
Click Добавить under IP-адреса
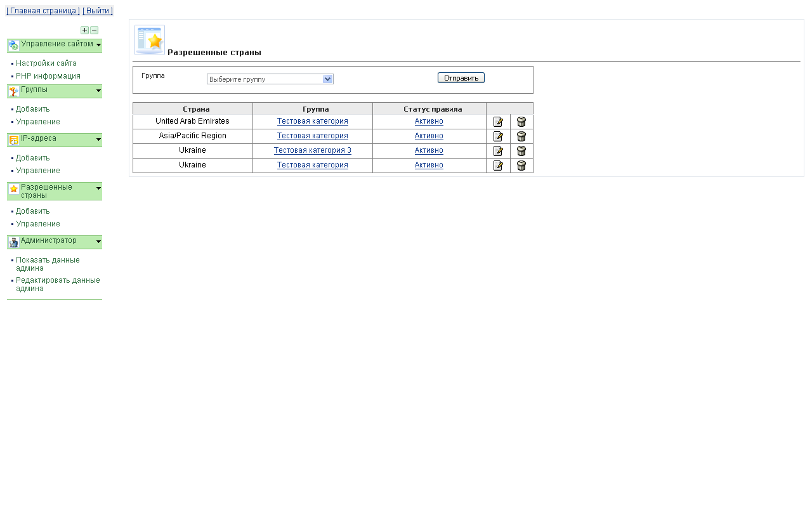[x=33, y=158]
